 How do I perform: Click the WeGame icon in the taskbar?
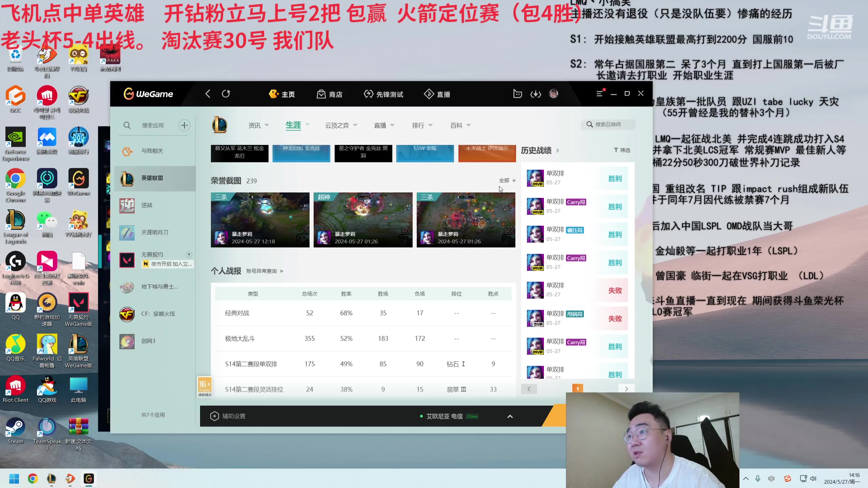point(89,479)
